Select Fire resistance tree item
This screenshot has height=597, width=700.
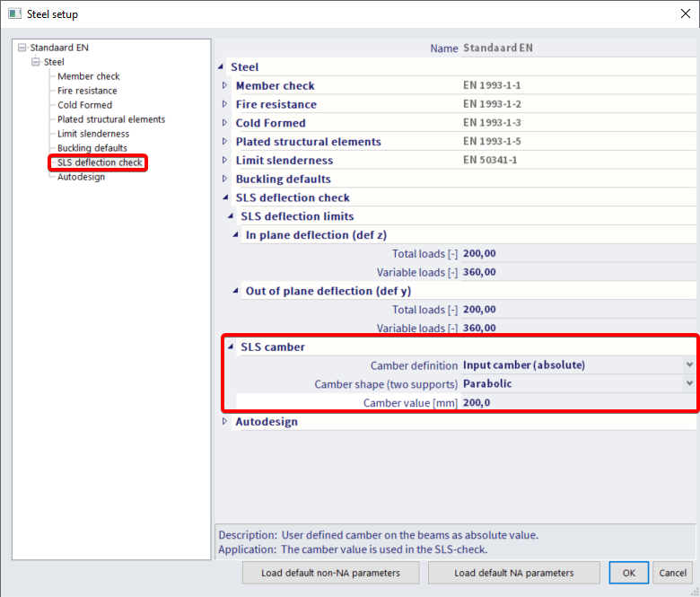point(87,91)
